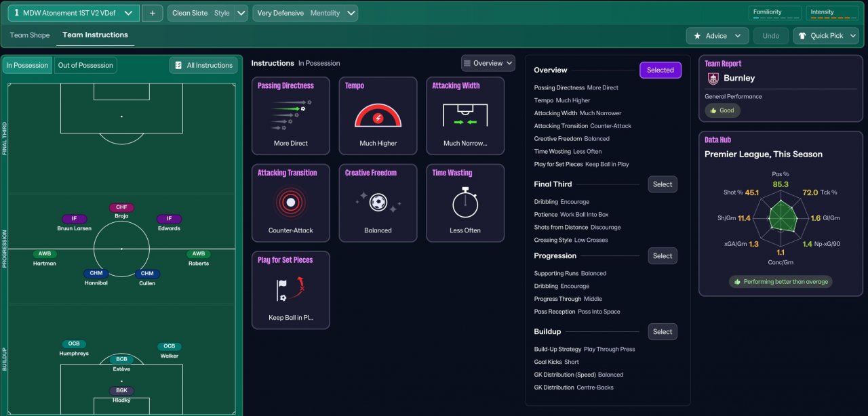Screen dimensions: 868x416
Task: Click Select next to Buildup
Action: [x=663, y=332]
